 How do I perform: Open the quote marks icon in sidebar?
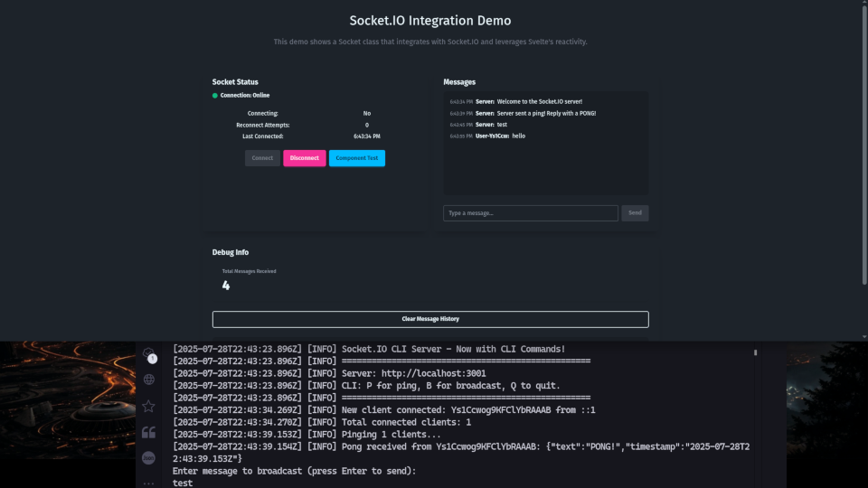pos(148,432)
